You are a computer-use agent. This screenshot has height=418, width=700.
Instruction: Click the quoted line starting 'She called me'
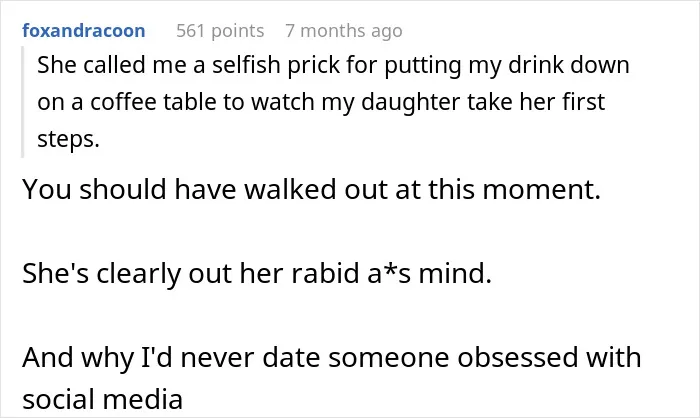pyautogui.click(x=333, y=65)
